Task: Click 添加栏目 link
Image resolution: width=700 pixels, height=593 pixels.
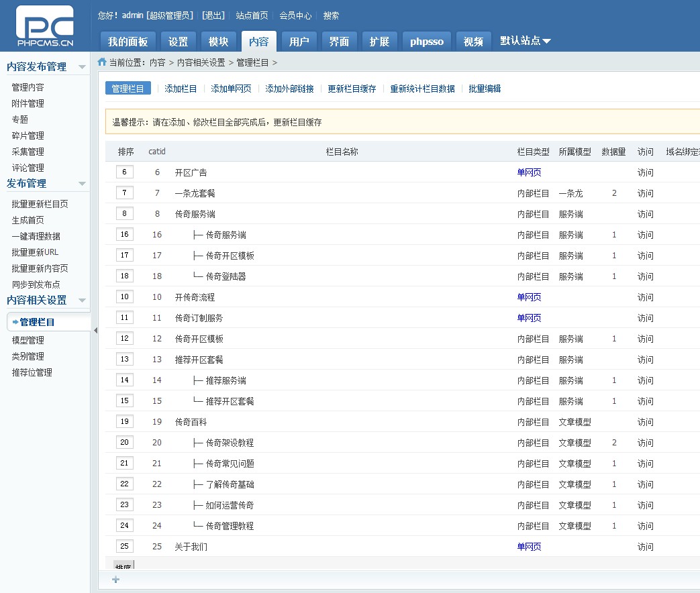Action: tap(181, 89)
